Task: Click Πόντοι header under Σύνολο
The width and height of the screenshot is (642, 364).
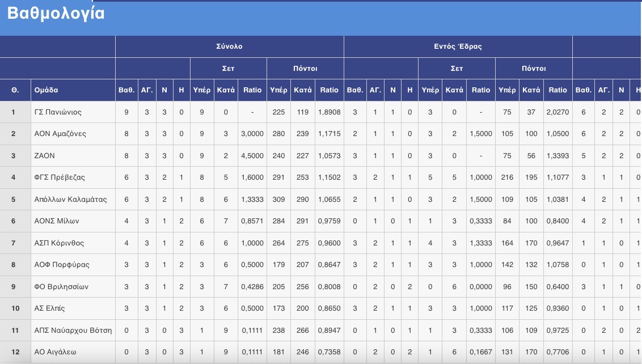Action: click(305, 69)
